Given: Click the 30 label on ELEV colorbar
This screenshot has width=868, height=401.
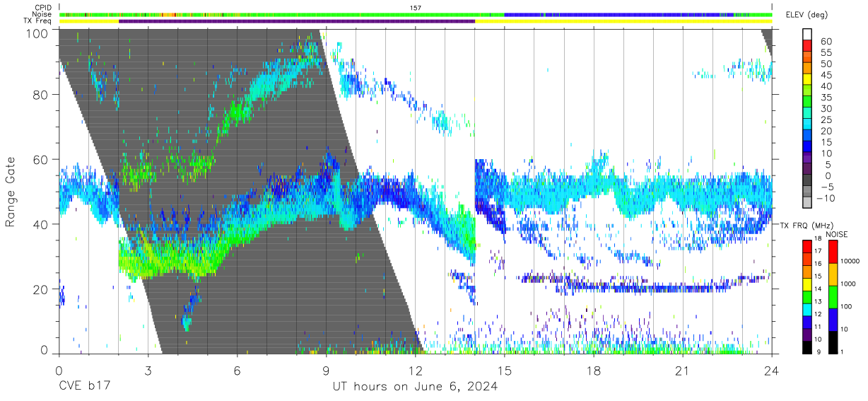Looking at the screenshot, I should pyautogui.click(x=825, y=108).
